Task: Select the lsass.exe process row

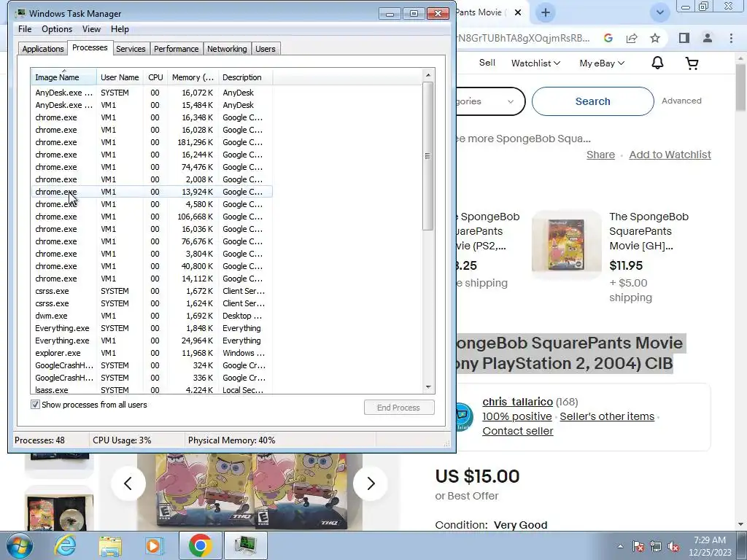Action: click(x=152, y=389)
